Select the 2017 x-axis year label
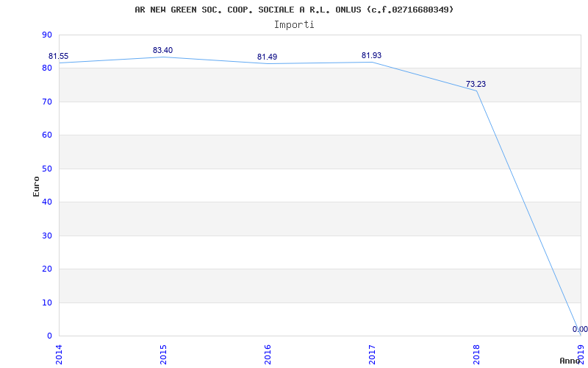Image resolution: width=588 pixels, height=368 pixels. click(372, 355)
